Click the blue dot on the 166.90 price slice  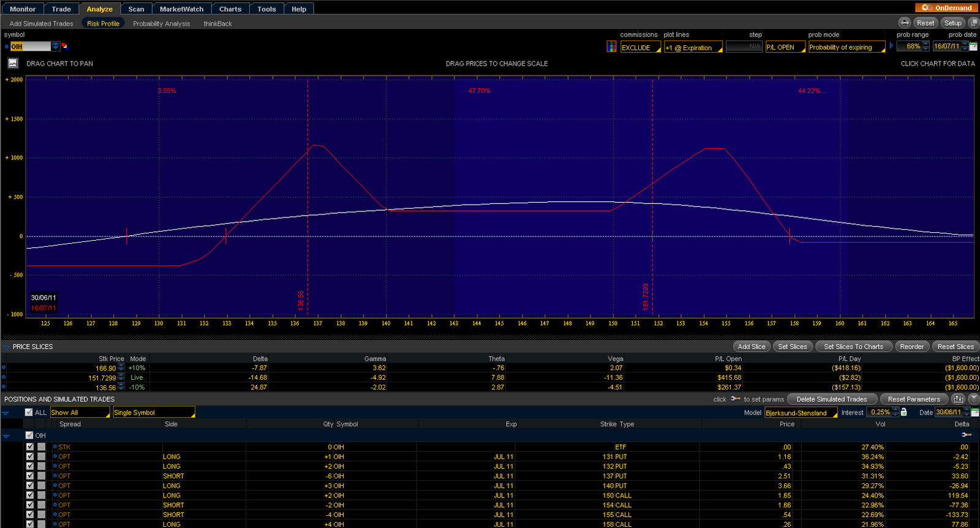click(4, 368)
